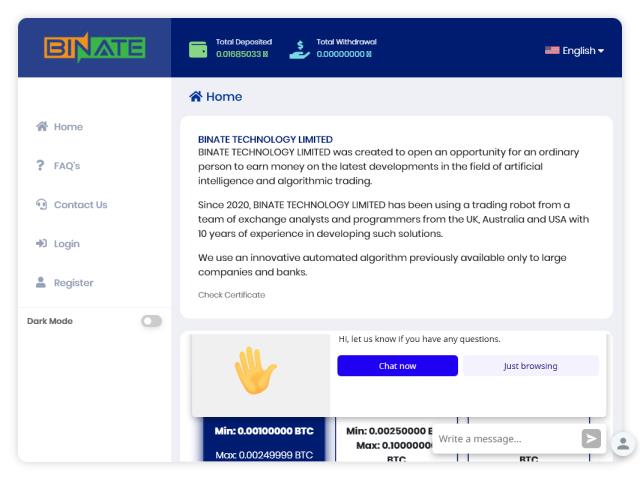Click chat greeting message text
The width and height of the screenshot is (640, 480).
pos(419,339)
